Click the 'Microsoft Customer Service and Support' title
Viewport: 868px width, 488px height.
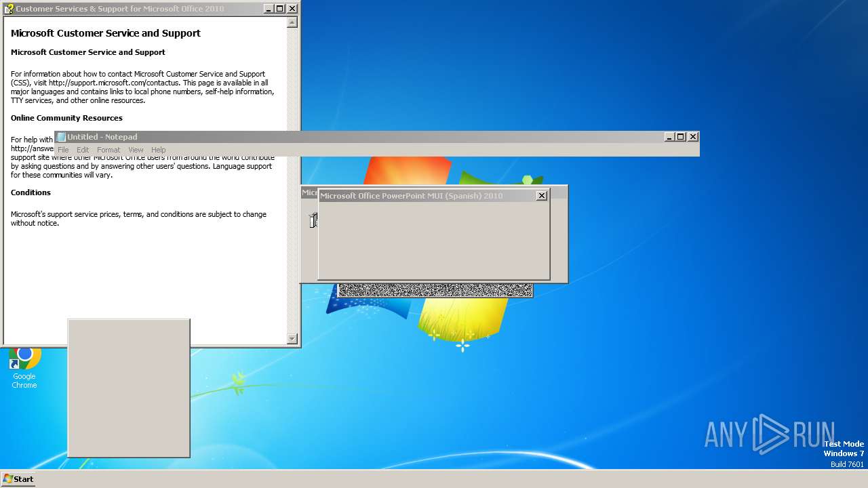tap(106, 33)
